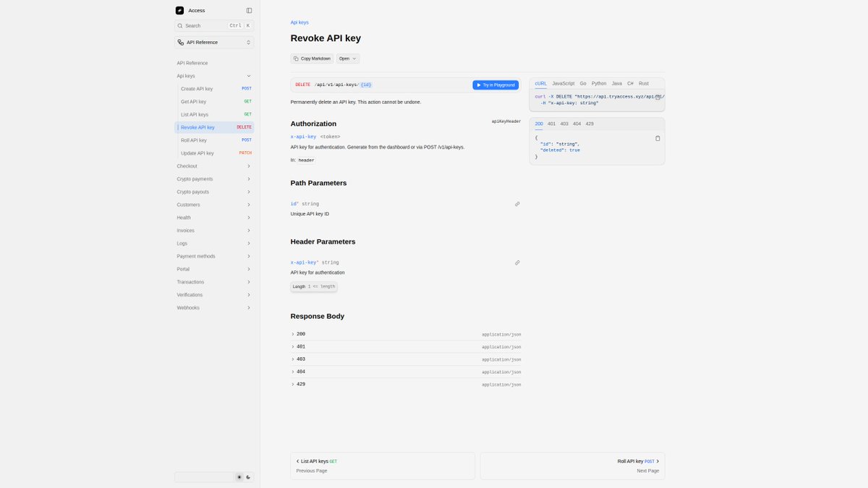Open the API Reference sidebar link

coord(192,63)
